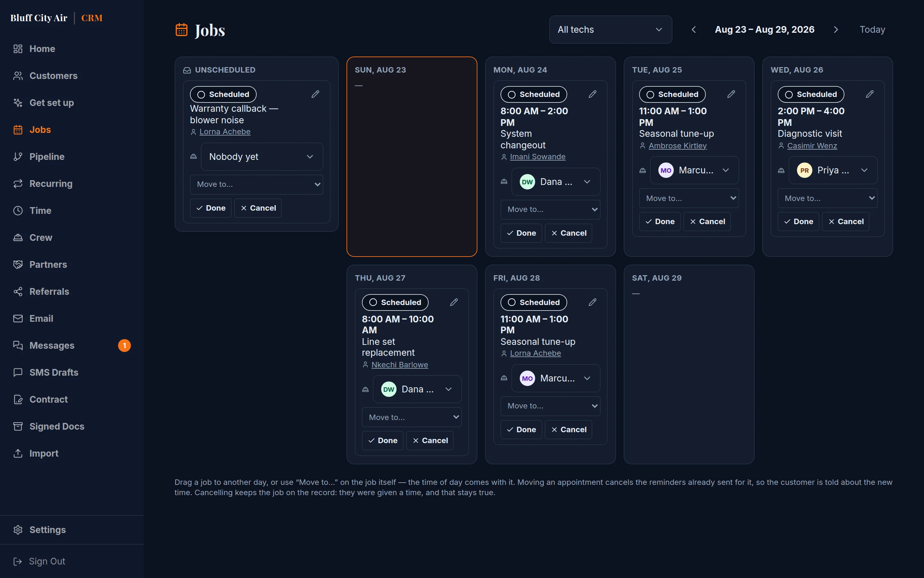Click pencil icon on System changeout job
Screen dimensions: 924x578
[x=592, y=94]
